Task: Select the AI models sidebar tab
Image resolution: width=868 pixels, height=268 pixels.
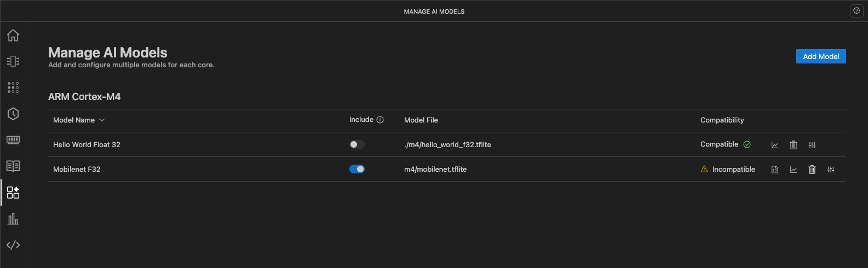Action: click(x=13, y=193)
